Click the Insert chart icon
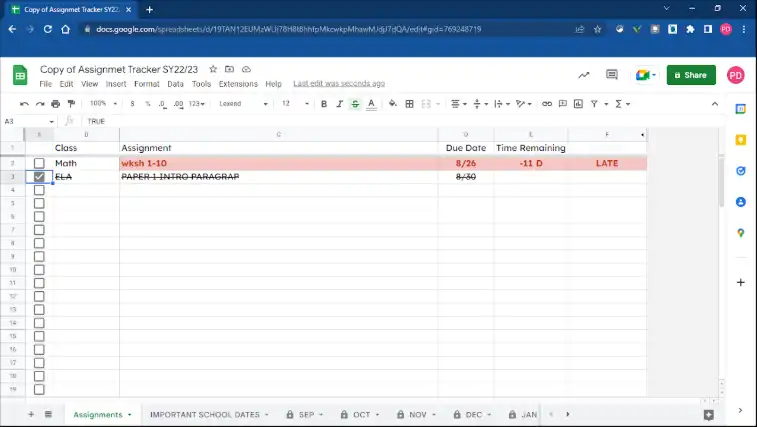The height and width of the screenshot is (427, 757). [x=578, y=104]
